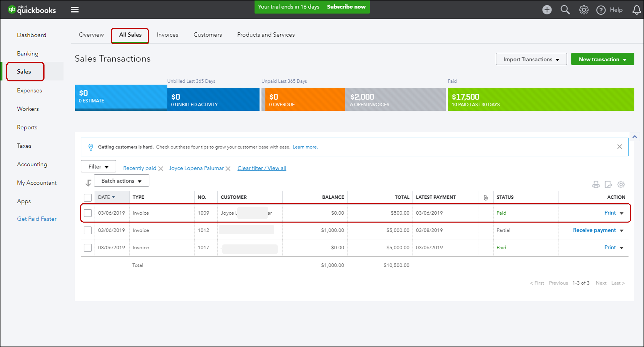Open Taxes in the sidebar
644x347 pixels.
24,146
